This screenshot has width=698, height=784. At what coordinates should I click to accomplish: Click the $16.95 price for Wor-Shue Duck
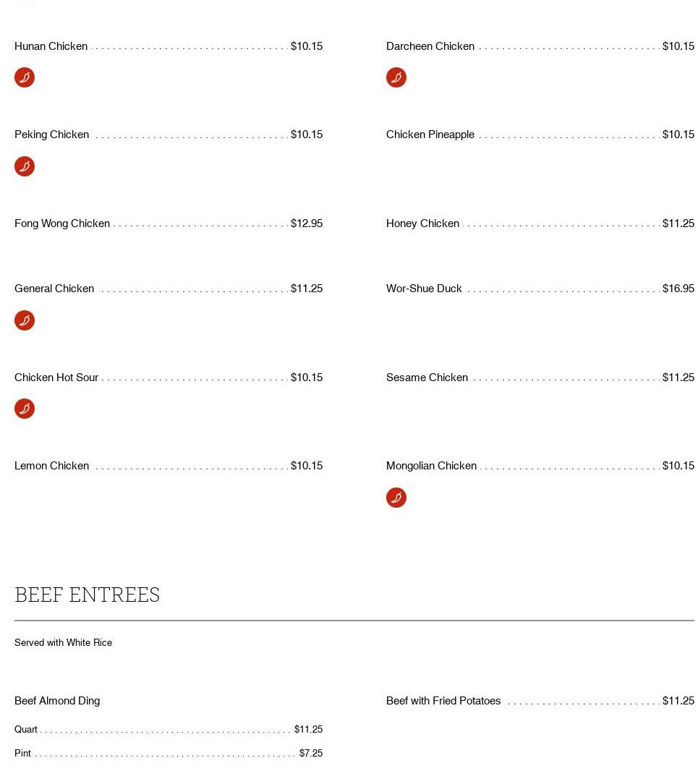click(x=678, y=289)
